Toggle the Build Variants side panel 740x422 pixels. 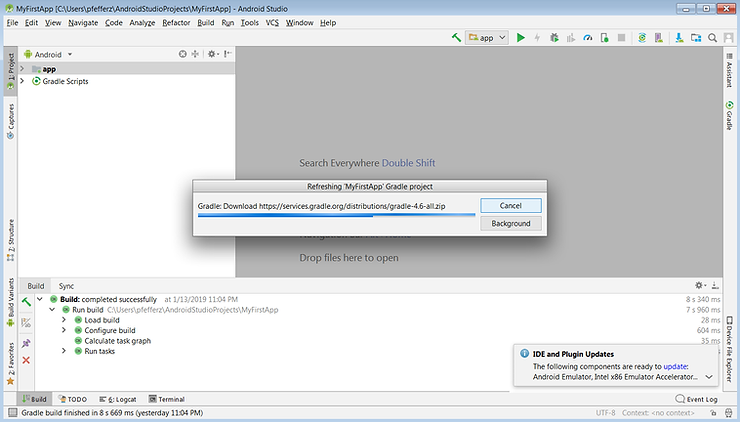pos(10,303)
